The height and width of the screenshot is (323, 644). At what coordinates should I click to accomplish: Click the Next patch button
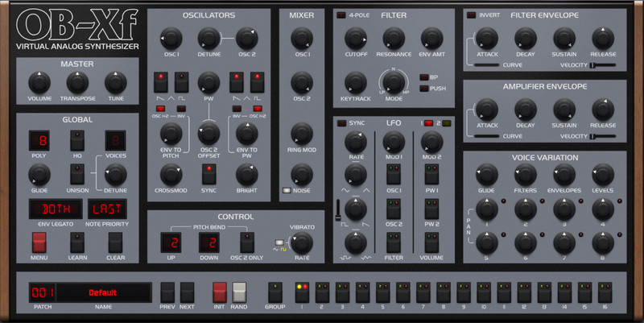pos(187,292)
